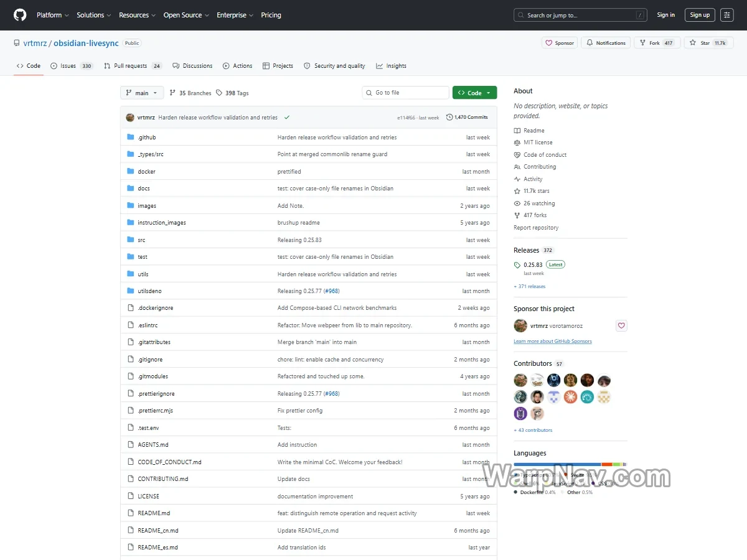
Task: Open the Actions tab
Action: (238, 66)
